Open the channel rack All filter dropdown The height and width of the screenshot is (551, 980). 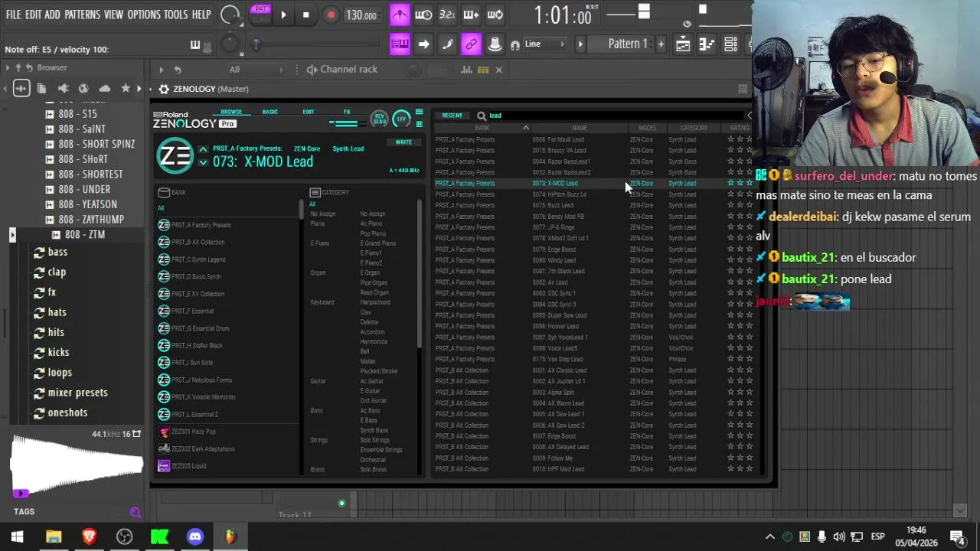[256, 70]
